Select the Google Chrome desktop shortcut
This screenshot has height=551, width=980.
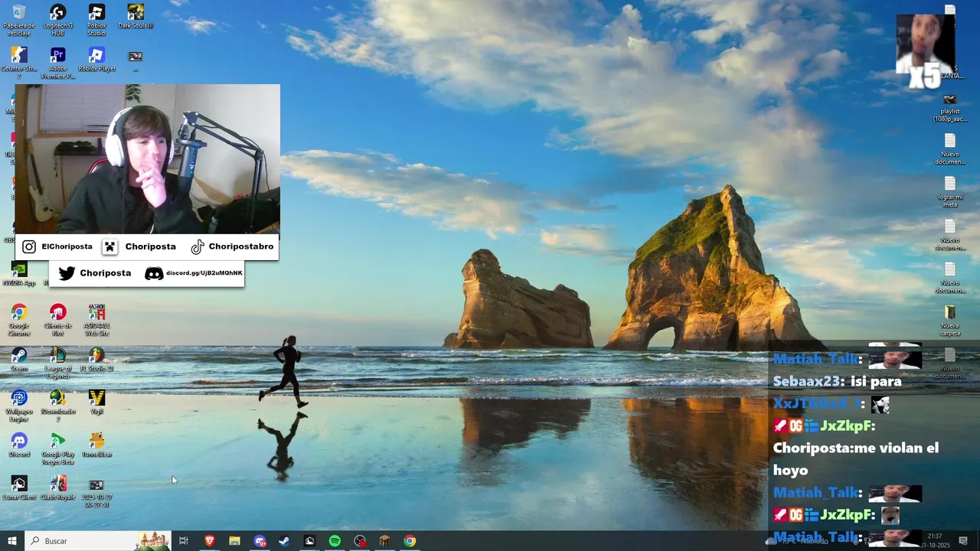(19, 320)
